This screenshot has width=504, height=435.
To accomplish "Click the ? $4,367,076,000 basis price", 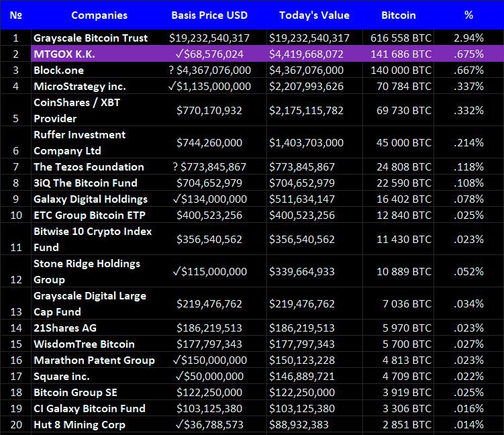I will tap(209, 70).
